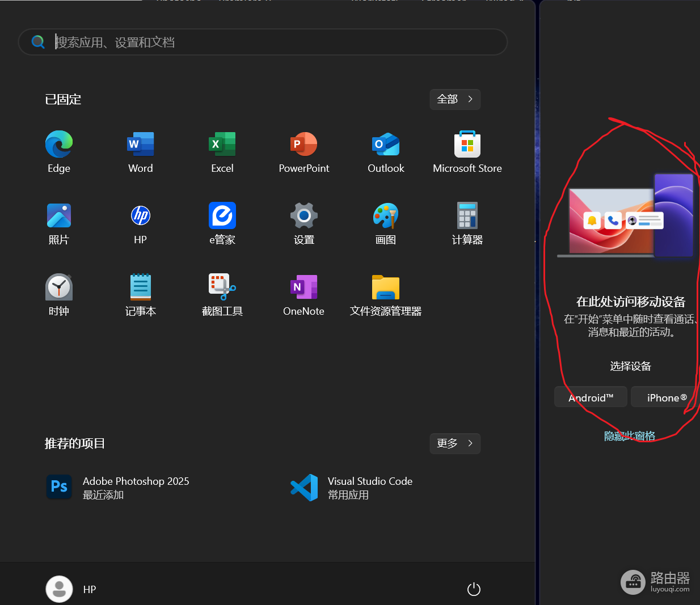The width and height of the screenshot is (700, 605).
Task: Launch the 画图 (Paint) app
Action: tap(386, 215)
